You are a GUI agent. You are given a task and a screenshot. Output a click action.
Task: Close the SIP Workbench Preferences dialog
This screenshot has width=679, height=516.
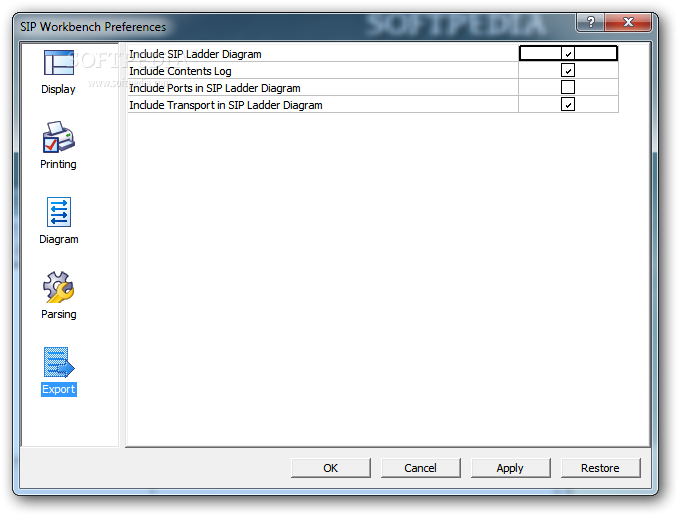pyautogui.click(x=628, y=22)
